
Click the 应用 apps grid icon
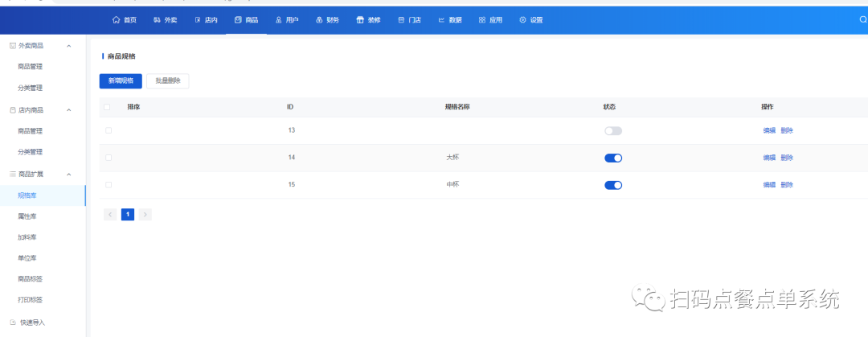point(481,19)
